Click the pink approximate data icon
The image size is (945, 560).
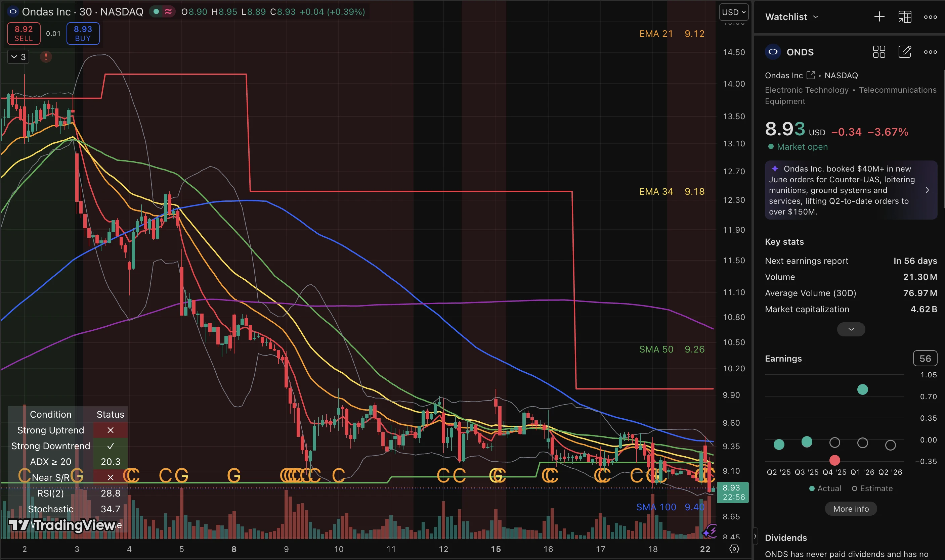[x=168, y=12]
